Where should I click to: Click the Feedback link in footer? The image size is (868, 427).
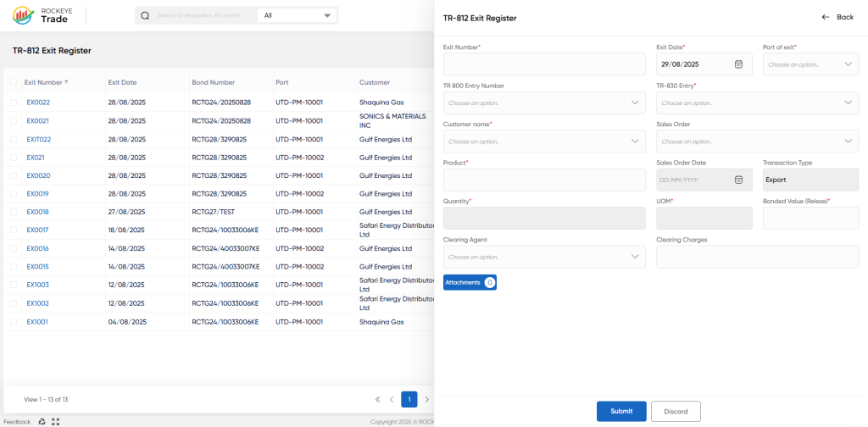(x=17, y=421)
